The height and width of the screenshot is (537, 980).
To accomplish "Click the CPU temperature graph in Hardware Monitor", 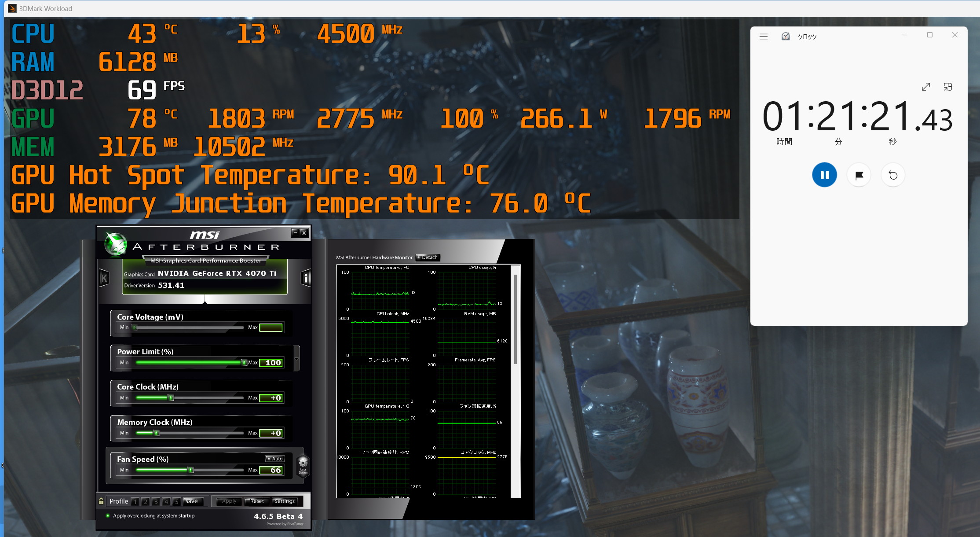I will pos(380,291).
